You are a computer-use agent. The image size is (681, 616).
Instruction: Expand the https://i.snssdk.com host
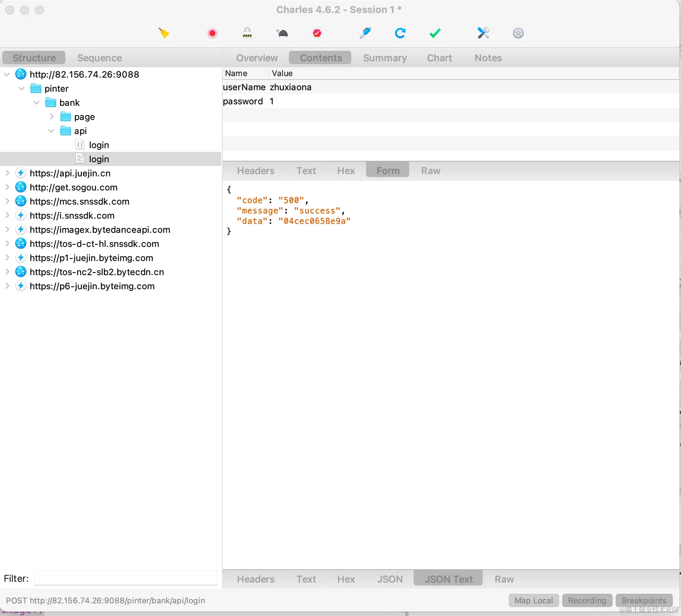7,215
